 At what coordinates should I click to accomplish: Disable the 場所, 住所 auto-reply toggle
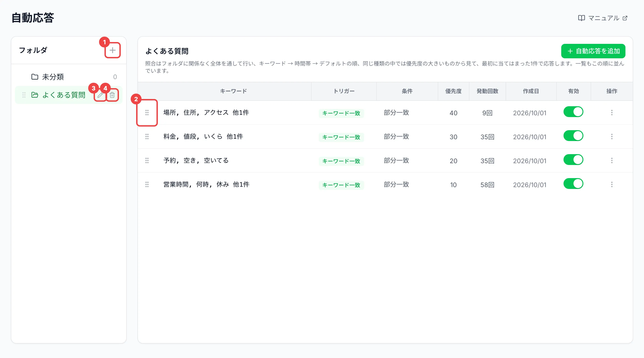pos(573,112)
